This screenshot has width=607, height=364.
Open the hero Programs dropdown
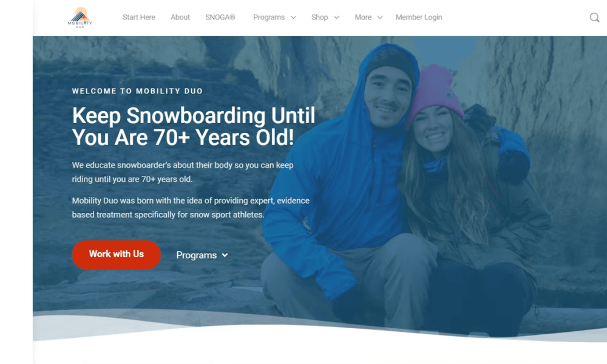[x=202, y=255]
